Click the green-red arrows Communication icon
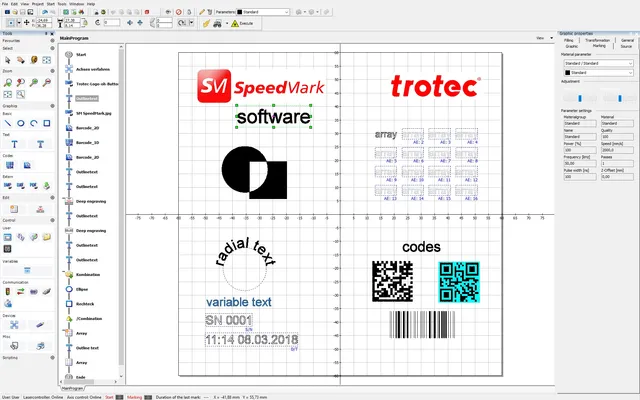 point(21,291)
